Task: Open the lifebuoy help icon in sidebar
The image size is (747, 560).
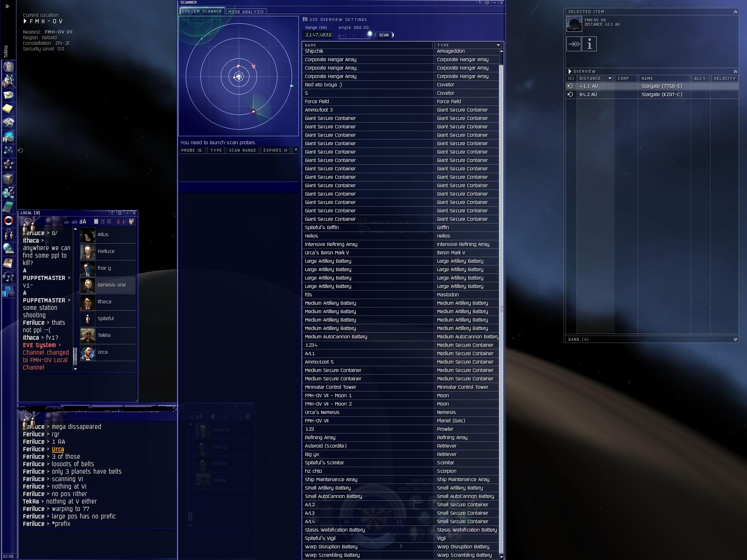Action: pyautogui.click(x=8, y=220)
